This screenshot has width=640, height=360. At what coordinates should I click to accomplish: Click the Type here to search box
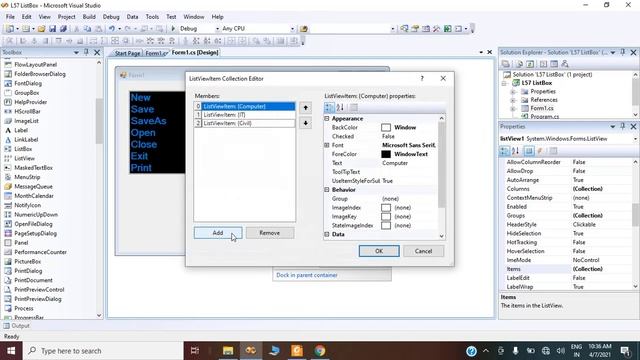pyautogui.click(x=103, y=351)
